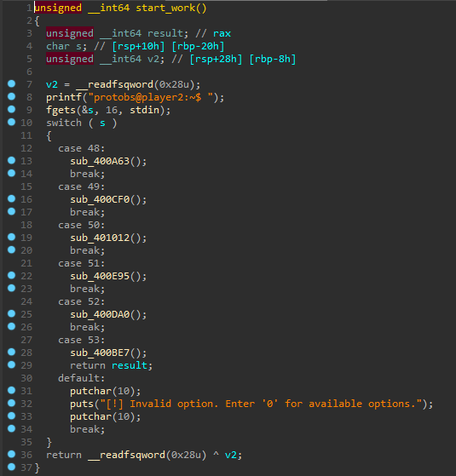456x476 pixels.
Task: Toggle breakpoint dot on line 7
Action: [x=12, y=83]
